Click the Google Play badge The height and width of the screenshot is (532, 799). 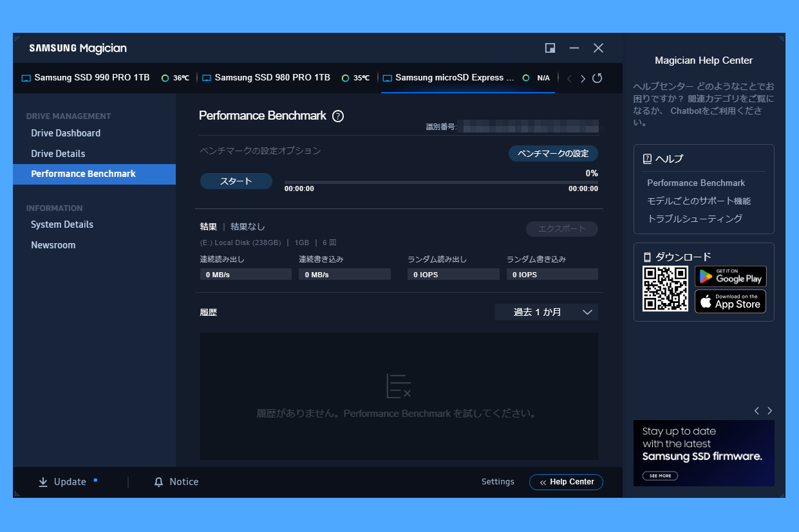coord(730,276)
